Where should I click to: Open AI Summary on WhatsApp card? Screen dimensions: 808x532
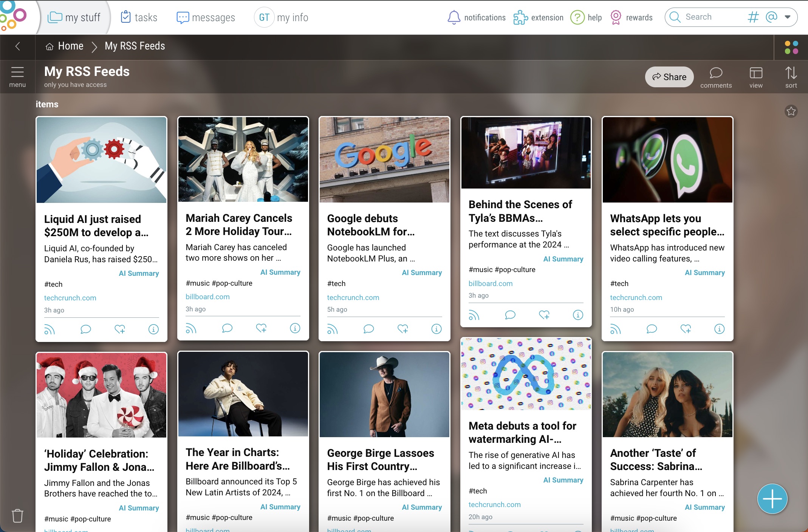[704, 272]
